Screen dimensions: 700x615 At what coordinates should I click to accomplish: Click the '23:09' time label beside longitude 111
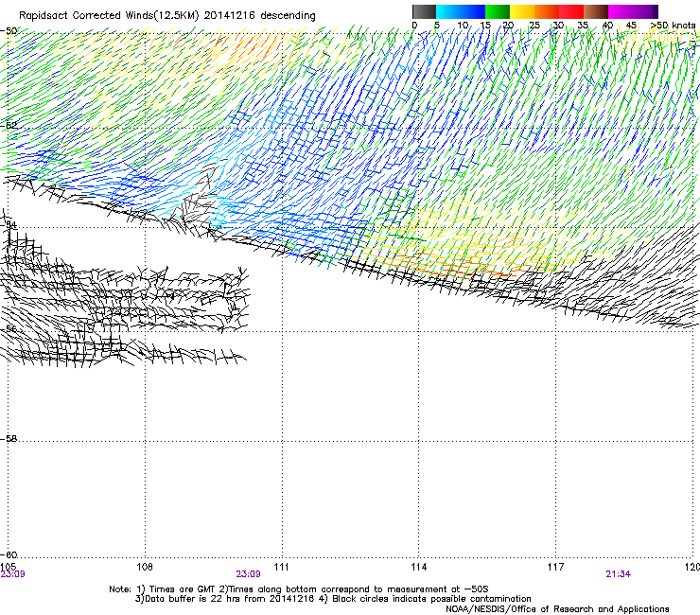pos(248,574)
